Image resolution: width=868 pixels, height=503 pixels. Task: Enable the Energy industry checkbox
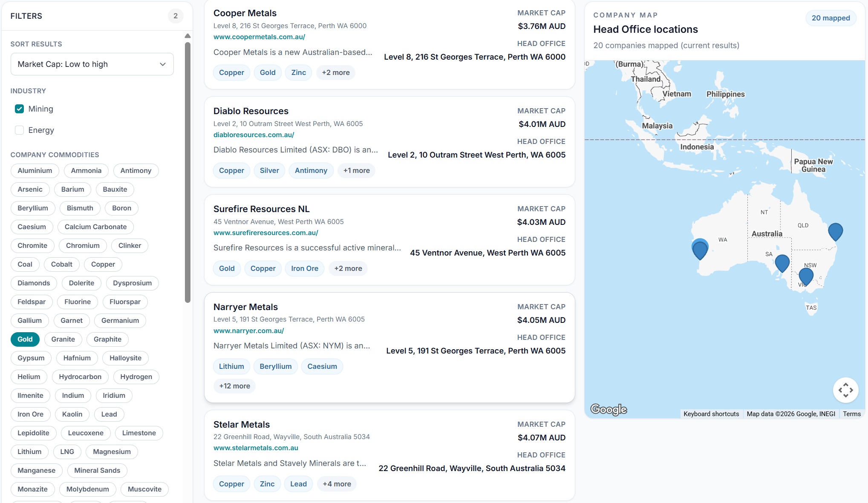[20, 130]
